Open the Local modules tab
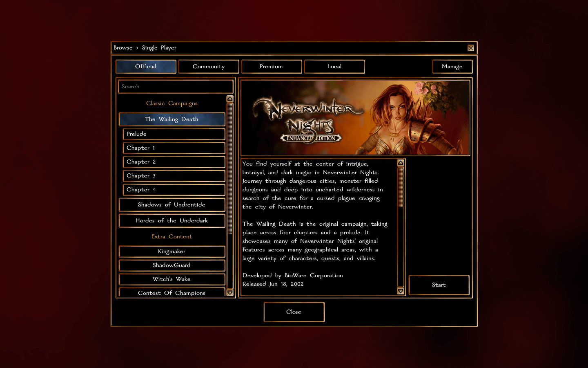This screenshot has height=368, width=588. coord(334,66)
